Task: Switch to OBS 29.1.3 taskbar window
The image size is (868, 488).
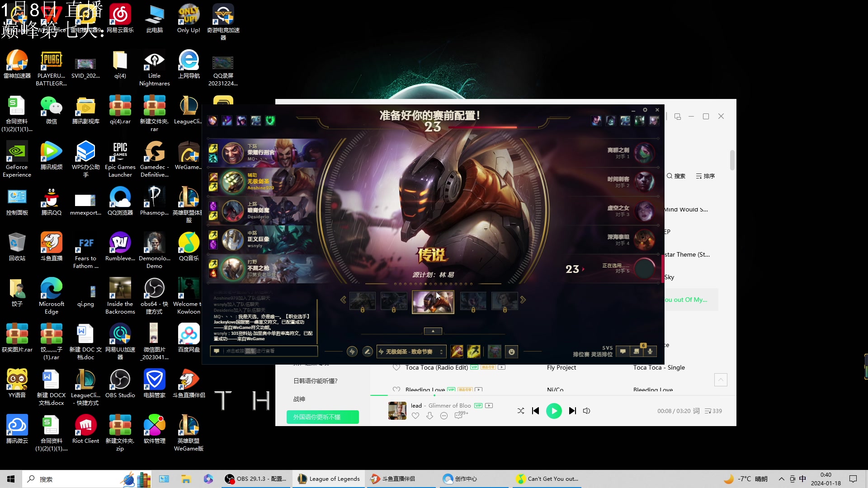Action: click(257, 479)
